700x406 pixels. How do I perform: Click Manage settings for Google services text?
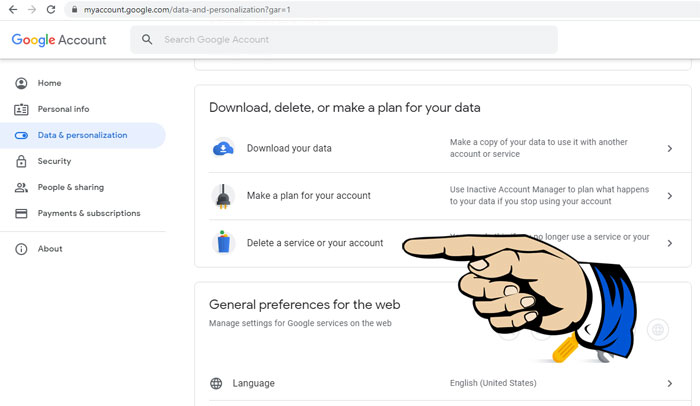tap(300, 323)
